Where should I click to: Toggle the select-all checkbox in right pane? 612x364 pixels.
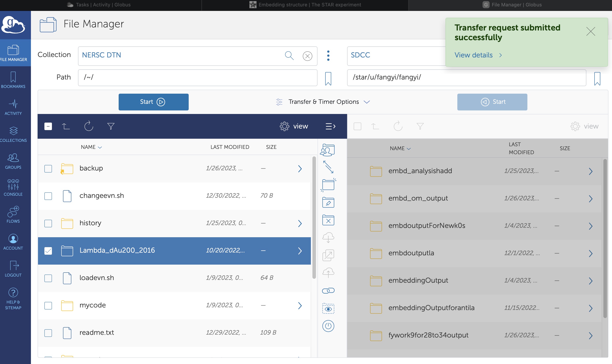[x=357, y=126]
